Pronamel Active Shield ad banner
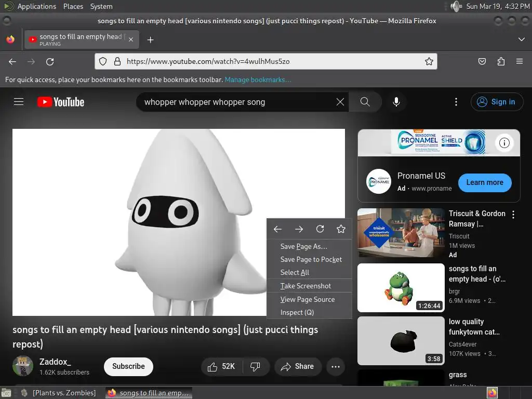This screenshot has height=399, width=532. [438, 142]
